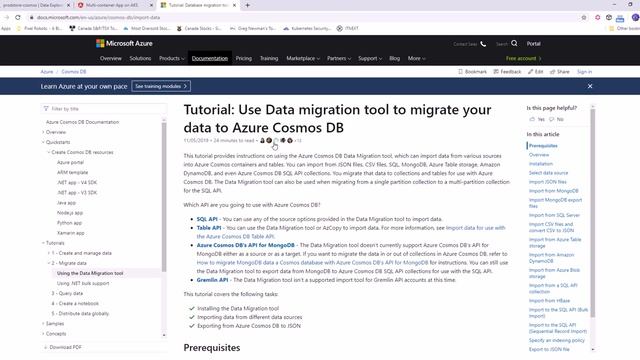Click the thumbs-up Yes feedback icon

(532, 119)
